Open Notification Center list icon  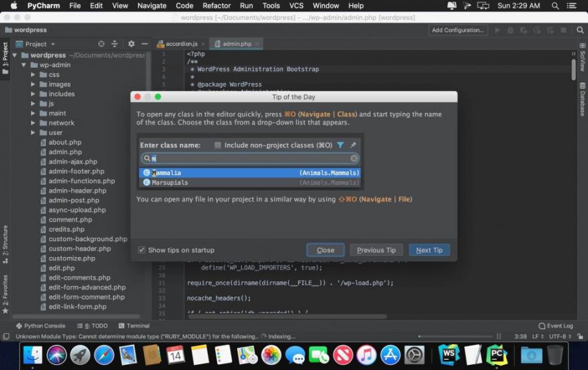pos(571,6)
